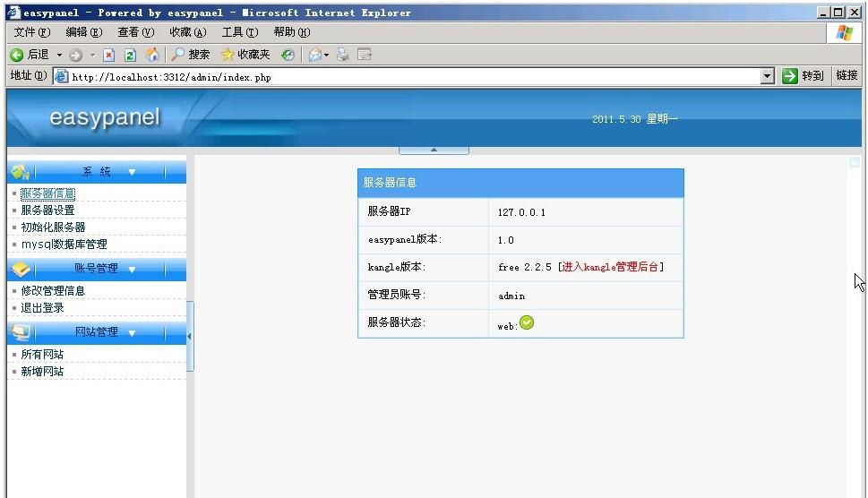
Task: Open 服务器信息 in the sidebar
Action: tap(47, 193)
